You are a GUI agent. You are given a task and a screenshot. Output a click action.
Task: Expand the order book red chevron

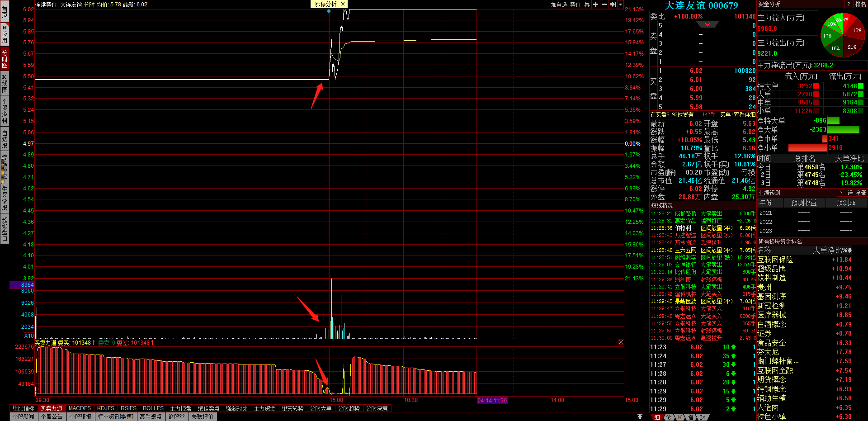[708, 24]
